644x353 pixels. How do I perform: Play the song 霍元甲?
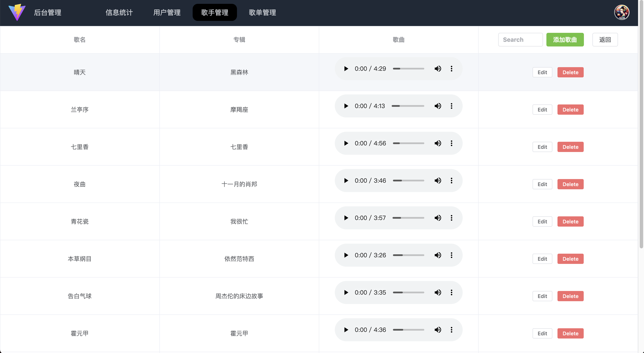click(346, 330)
